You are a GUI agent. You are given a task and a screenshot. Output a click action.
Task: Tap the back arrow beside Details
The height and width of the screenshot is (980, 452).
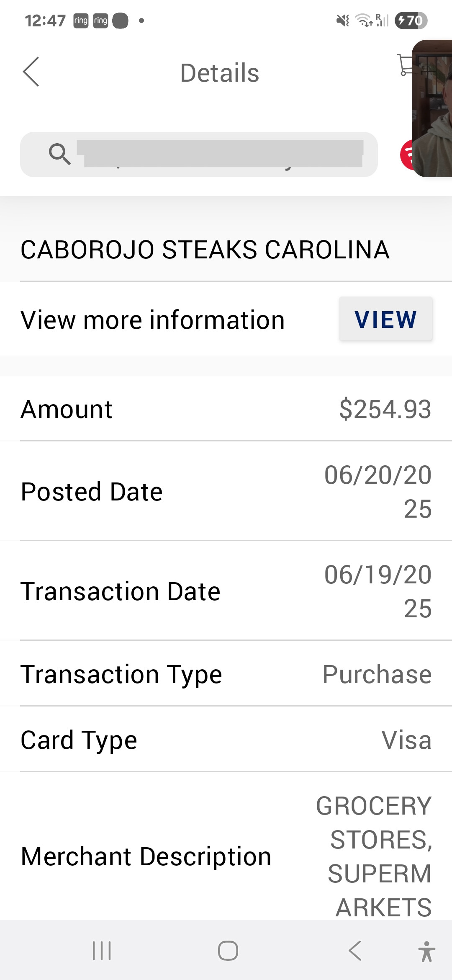coord(31,72)
